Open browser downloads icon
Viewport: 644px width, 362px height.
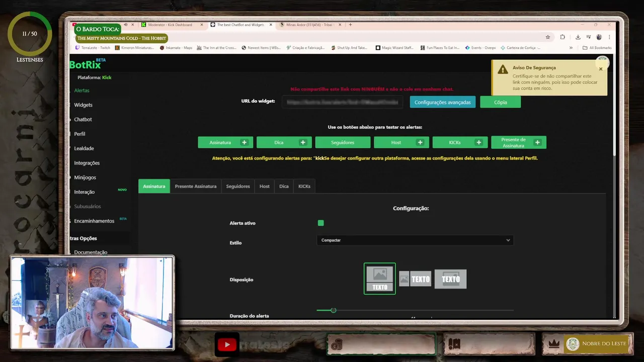(x=578, y=37)
